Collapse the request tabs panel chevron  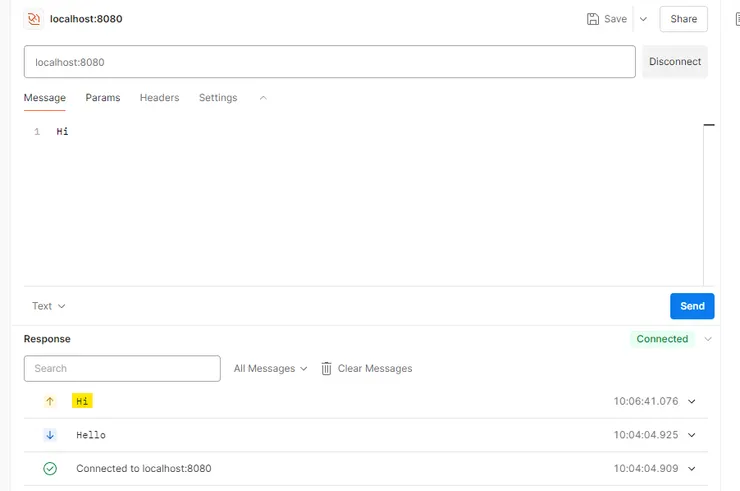(263, 98)
